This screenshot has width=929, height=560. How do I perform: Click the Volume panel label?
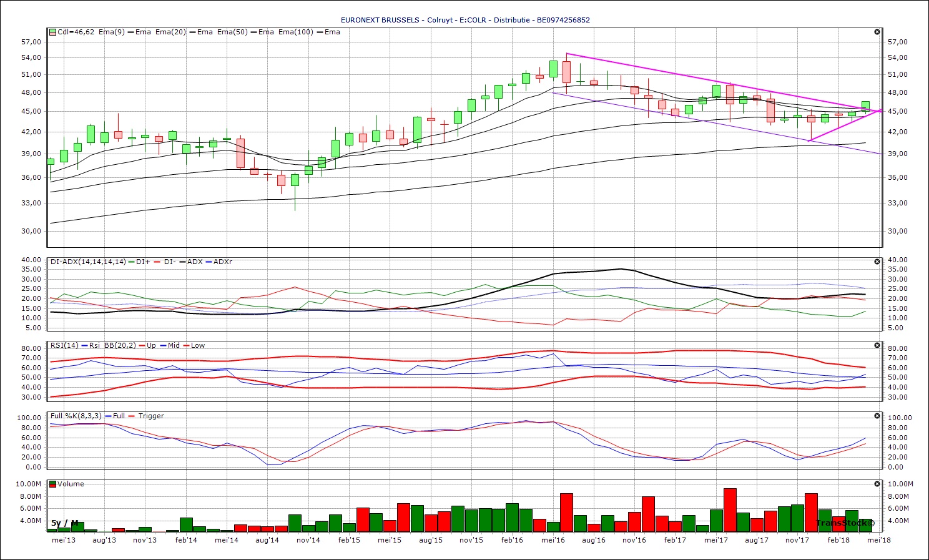coord(71,484)
